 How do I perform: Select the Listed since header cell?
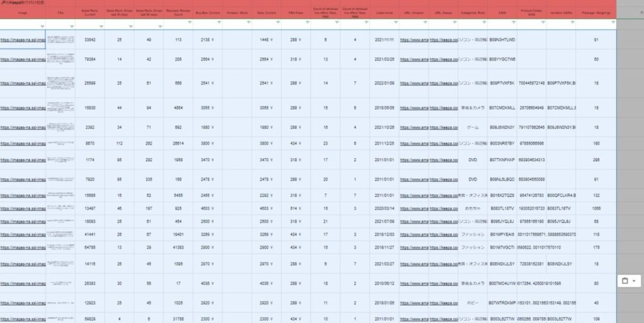(x=384, y=13)
